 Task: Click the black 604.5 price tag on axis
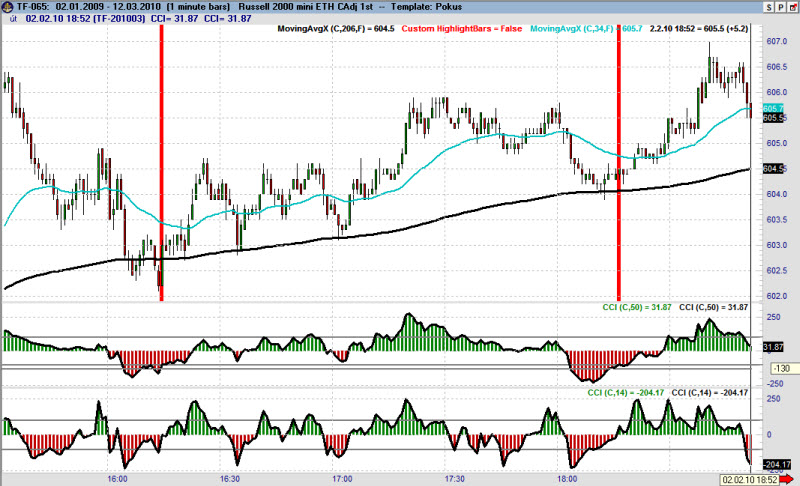pos(772,169)
